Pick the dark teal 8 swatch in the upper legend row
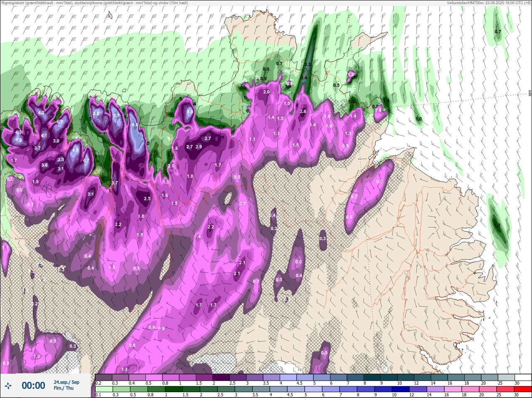532x398 pixels. (x=372, y=378)
